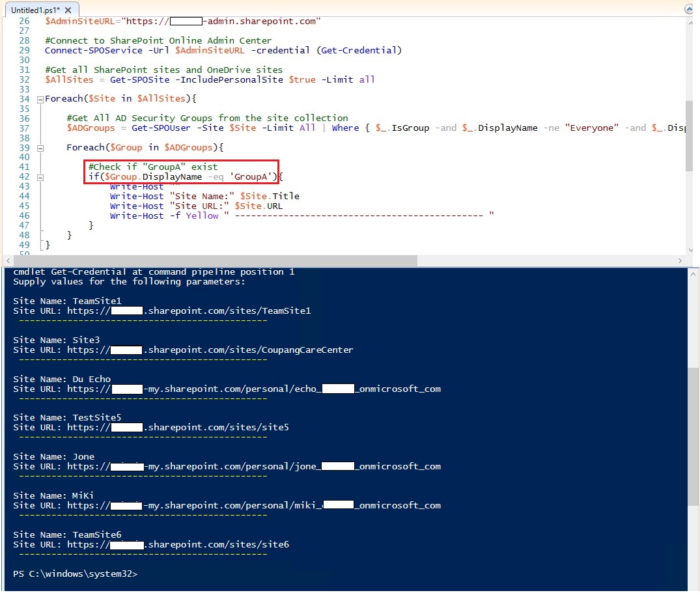This screenshot has width=700, height=595.
Task: Click the Write-Host "Site Name:" line
Action: 205,197
